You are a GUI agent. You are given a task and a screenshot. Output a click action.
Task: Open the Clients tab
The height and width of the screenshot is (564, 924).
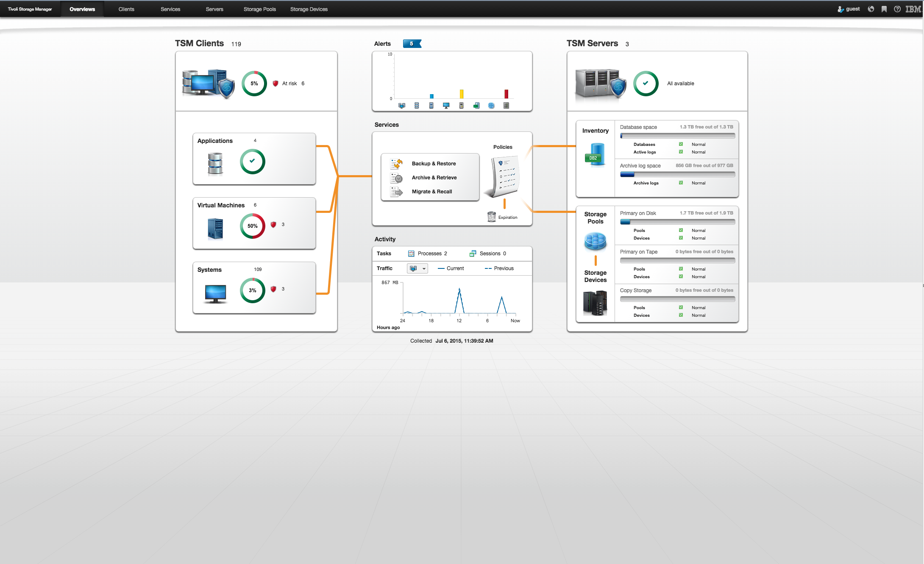coord(126,9)
